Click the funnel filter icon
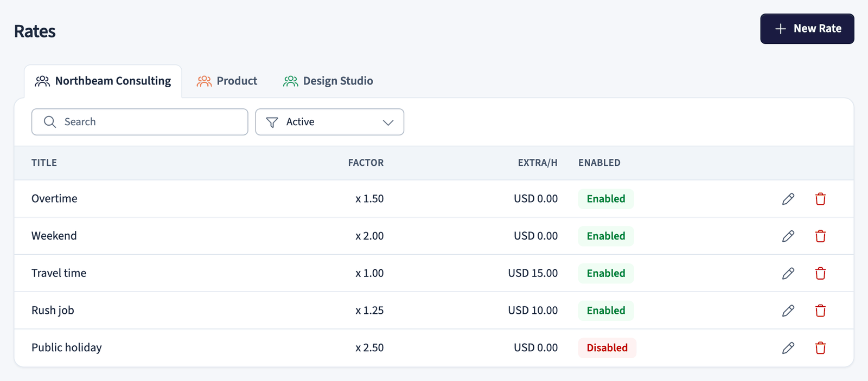This screenshot has height=381, width=868. (272, 122)
